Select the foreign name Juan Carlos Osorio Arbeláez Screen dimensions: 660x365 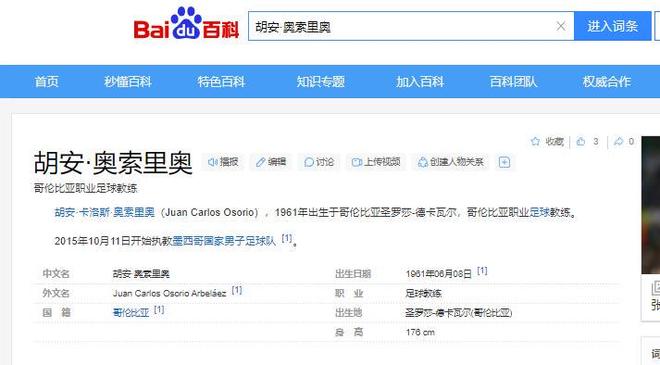click(170, 293)
